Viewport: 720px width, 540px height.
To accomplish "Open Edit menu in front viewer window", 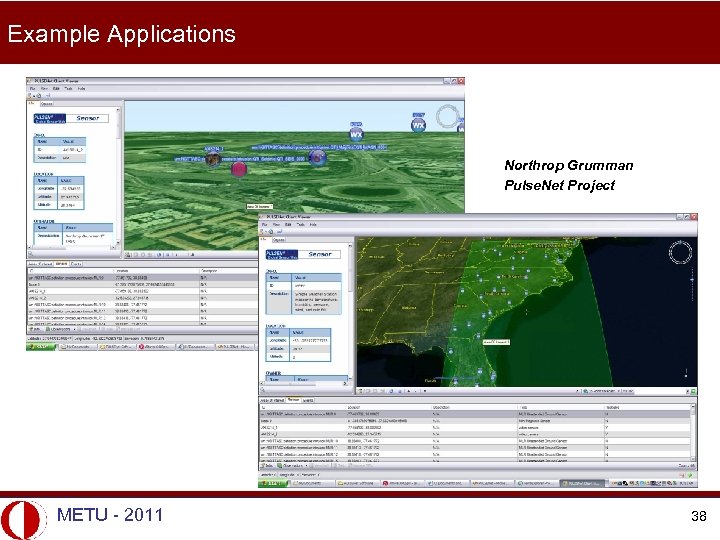I will tap(288, 225).
